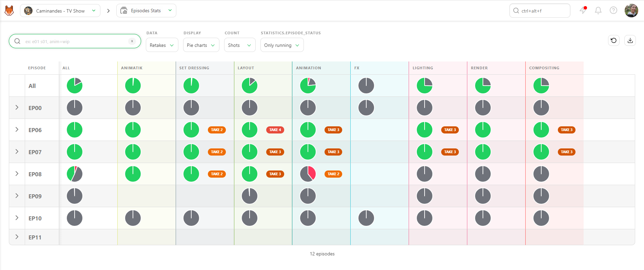This screenshot has height=270, width=644.
Task: Open the Episodes Stats section dropdown
Action: pyautogui.click(x=146, y=11)
